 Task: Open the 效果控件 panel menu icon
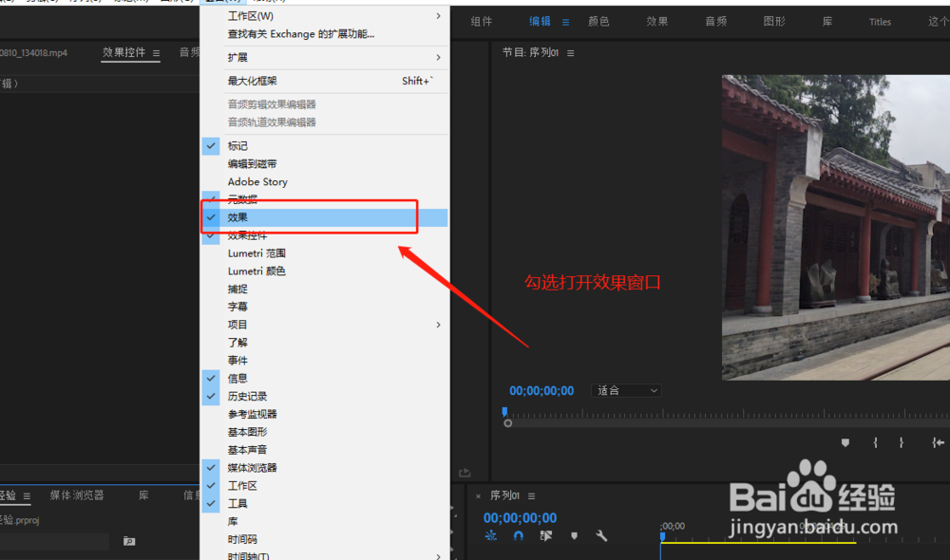[x=157, y=53]
